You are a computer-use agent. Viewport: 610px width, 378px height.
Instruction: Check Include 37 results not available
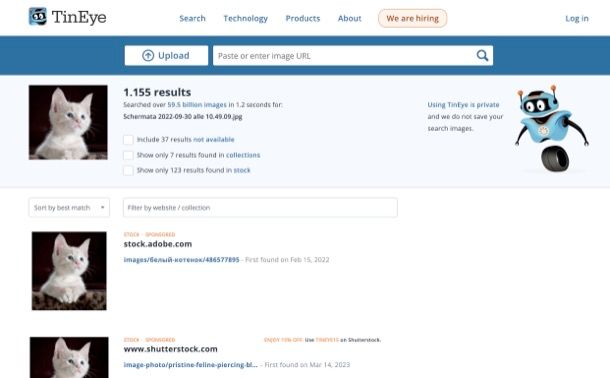[128, 140]
